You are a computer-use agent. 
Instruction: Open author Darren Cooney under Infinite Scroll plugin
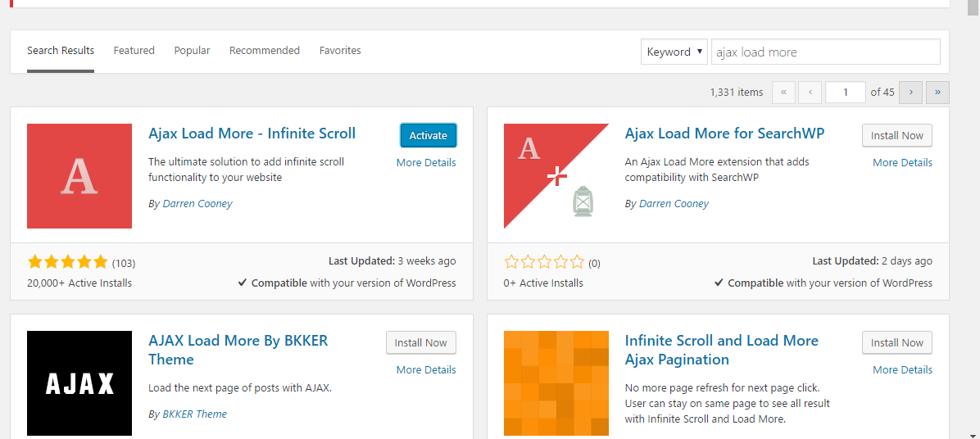pyautogui.click(x=197, y=204)
